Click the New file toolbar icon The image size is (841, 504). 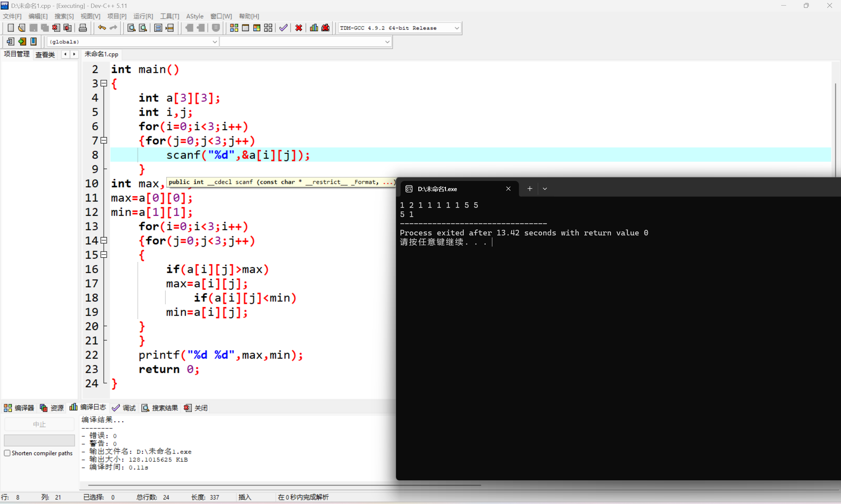11,28
